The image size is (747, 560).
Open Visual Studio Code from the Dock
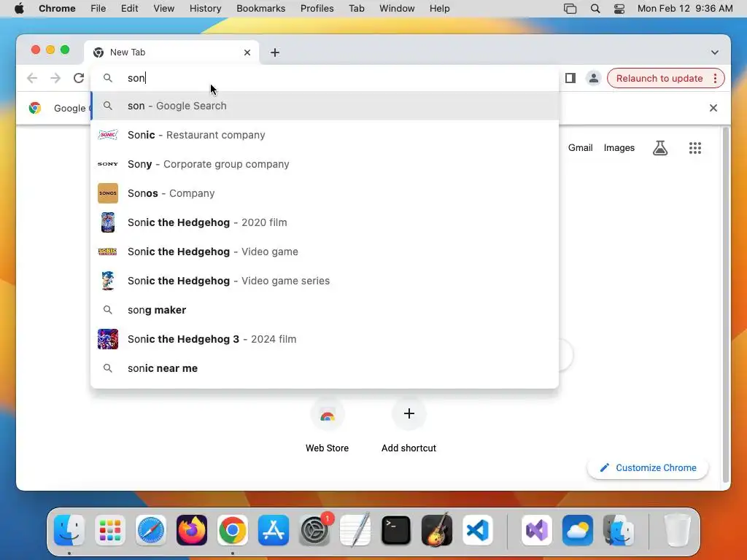click(478, 530)
